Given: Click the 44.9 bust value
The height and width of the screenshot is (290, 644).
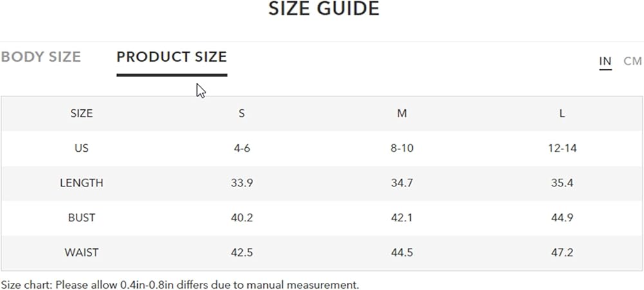Looking at the screenshot, I should tap(562, 217).
